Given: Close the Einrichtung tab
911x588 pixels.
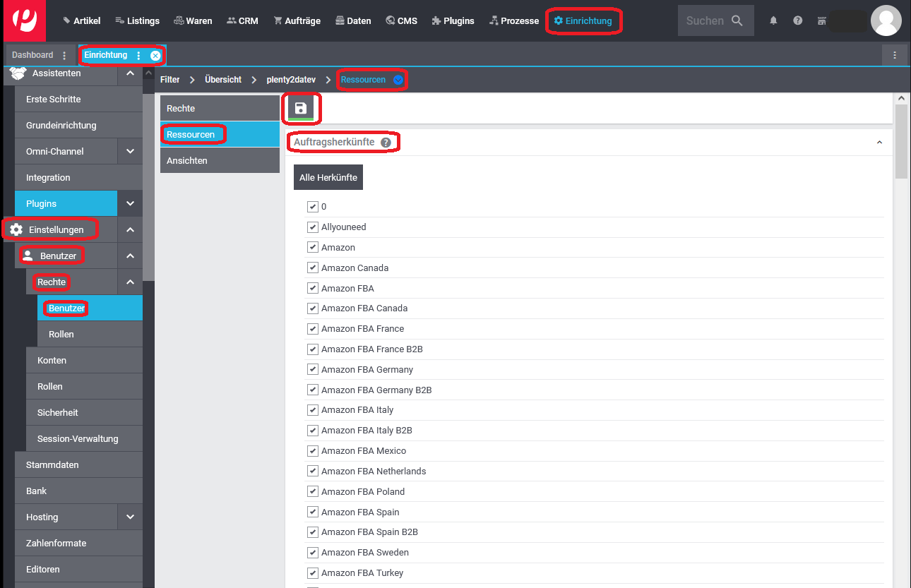Looking at the screenshot, I should [155, 55].
